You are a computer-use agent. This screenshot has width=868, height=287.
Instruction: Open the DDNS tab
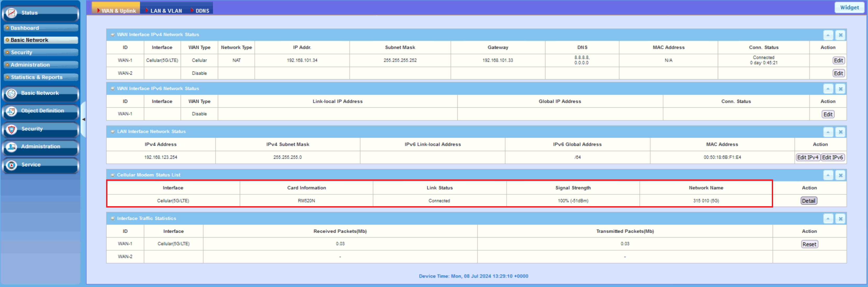(202, 11)
